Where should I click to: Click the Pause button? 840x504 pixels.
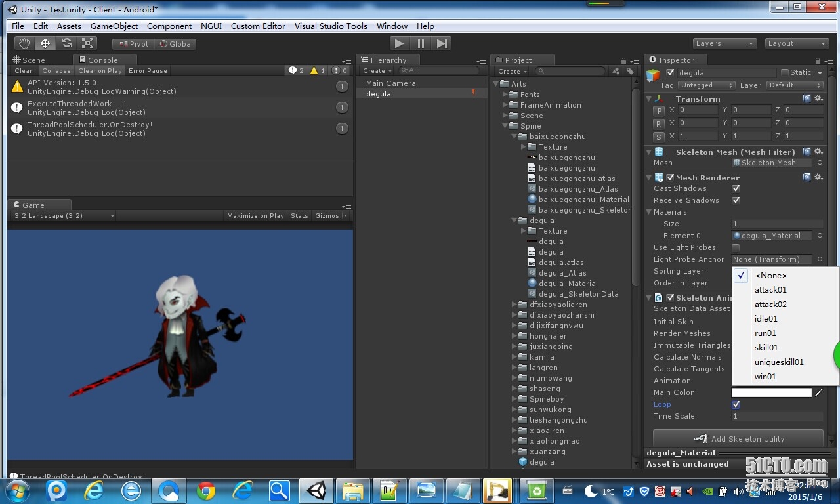[421, 43]
